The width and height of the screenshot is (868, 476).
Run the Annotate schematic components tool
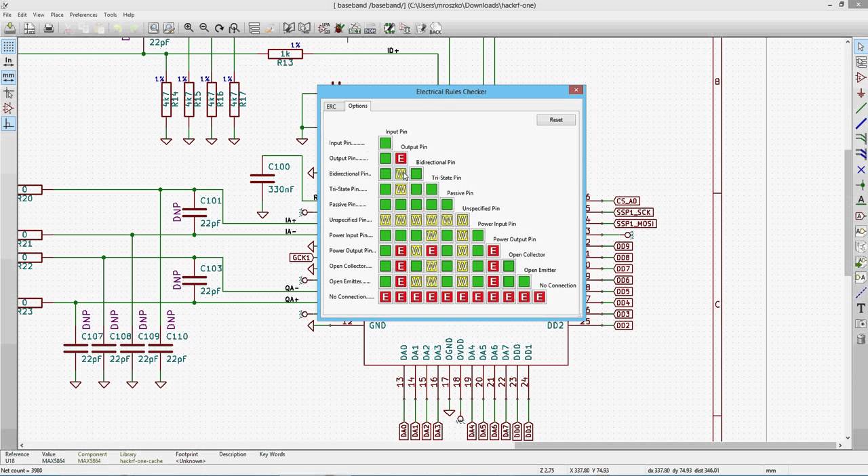coord(323,28)
